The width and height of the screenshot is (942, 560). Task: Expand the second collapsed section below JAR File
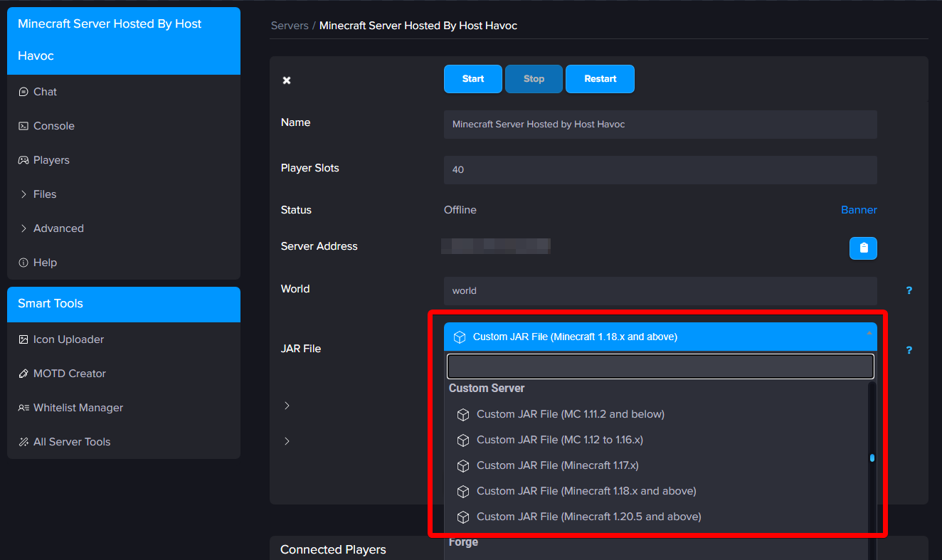coord(287,441)
